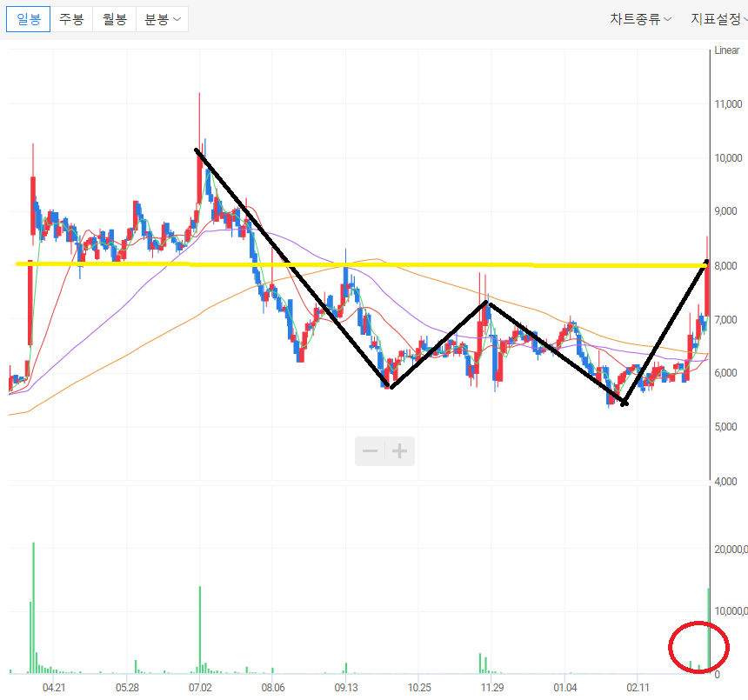Viewport: 748px width, 700px height.
Task: Click the 6,000 price axis label
Action: (x=725, y=373)
